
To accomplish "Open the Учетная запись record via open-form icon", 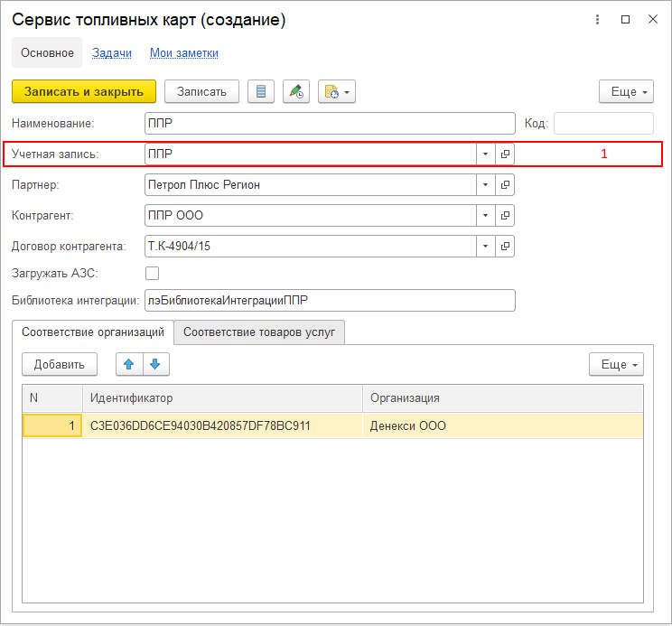I will [x=505, y=154].
